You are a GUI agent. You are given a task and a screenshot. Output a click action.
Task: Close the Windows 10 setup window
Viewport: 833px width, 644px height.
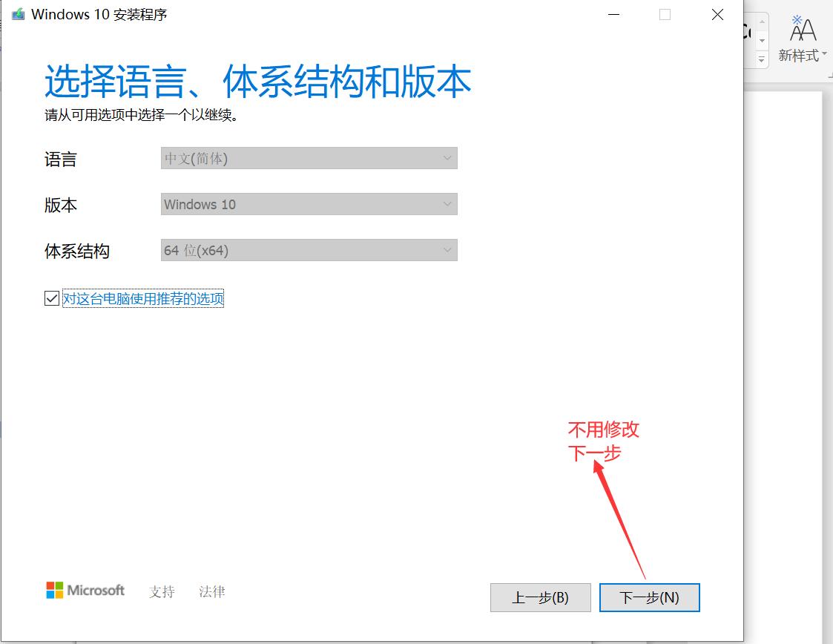click(717, 14)
